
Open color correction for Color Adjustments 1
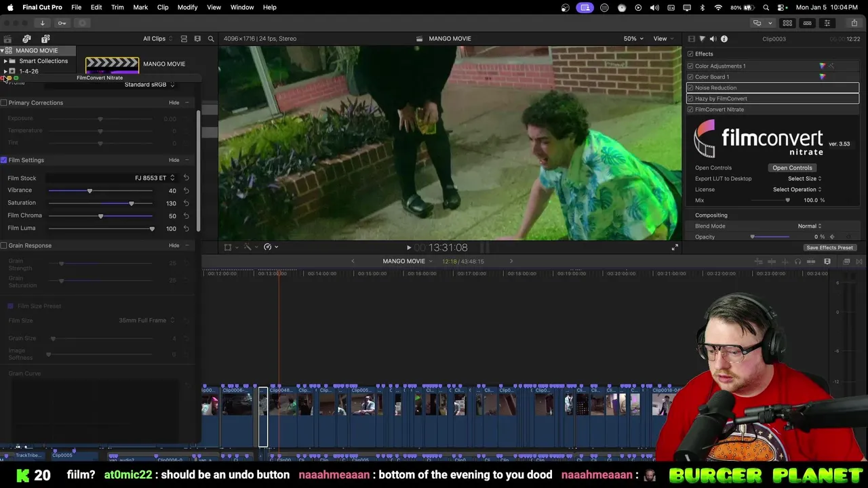(823, 66)
